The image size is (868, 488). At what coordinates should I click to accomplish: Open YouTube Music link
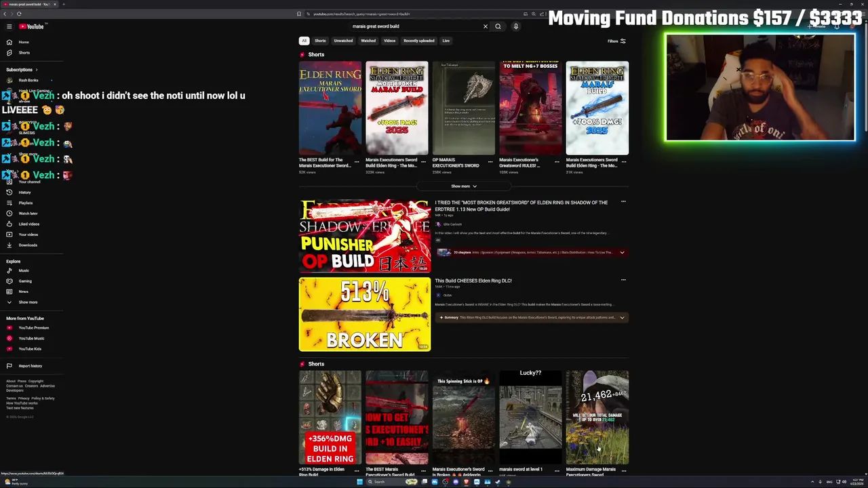[31, 338]
